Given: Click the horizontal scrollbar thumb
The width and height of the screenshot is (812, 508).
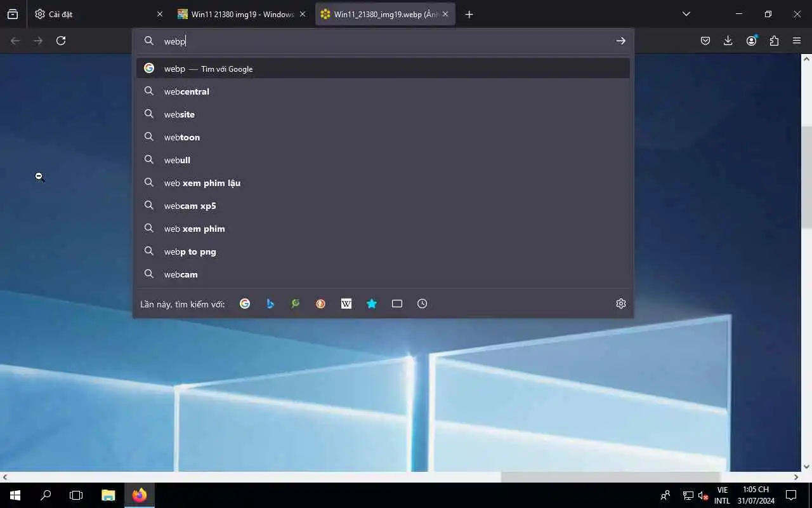Looking at the screenshot, I should point(610,477).
